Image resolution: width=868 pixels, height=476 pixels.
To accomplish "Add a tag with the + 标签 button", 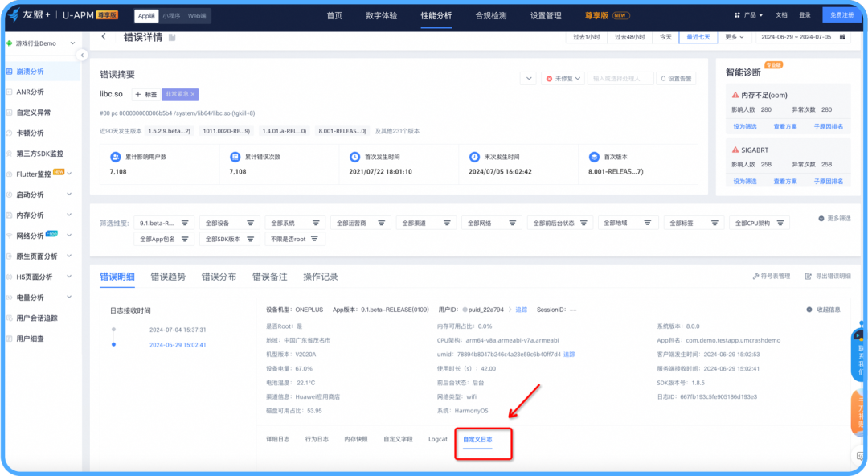I will 146,94.
